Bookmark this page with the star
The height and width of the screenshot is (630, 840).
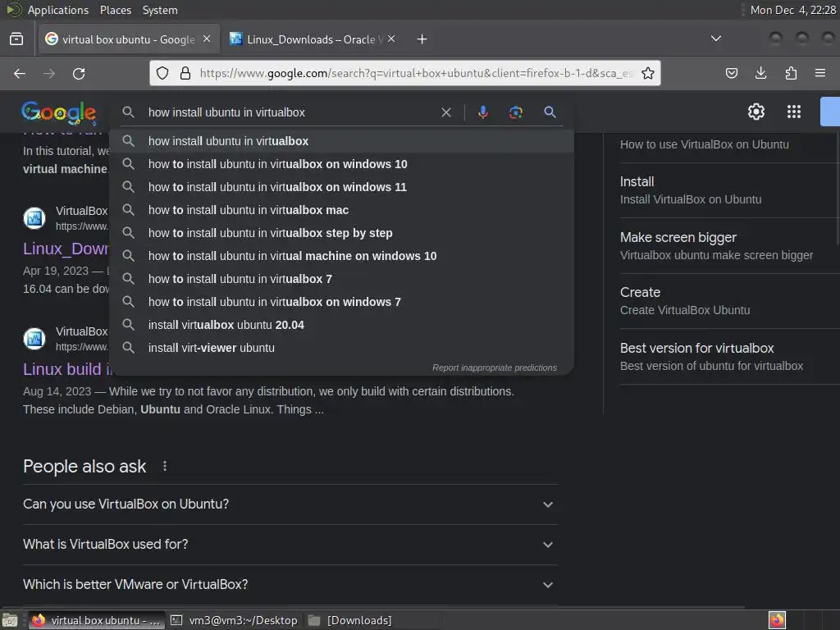648,73
